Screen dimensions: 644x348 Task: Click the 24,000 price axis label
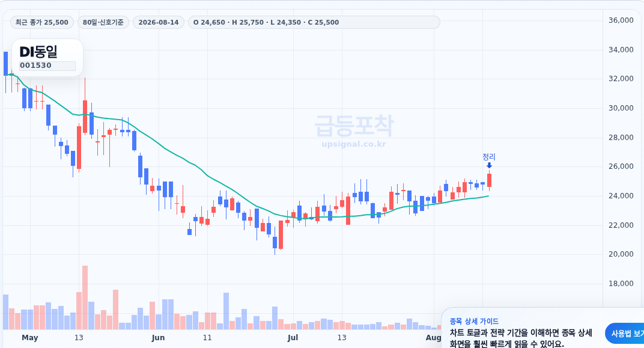(621, 195)
